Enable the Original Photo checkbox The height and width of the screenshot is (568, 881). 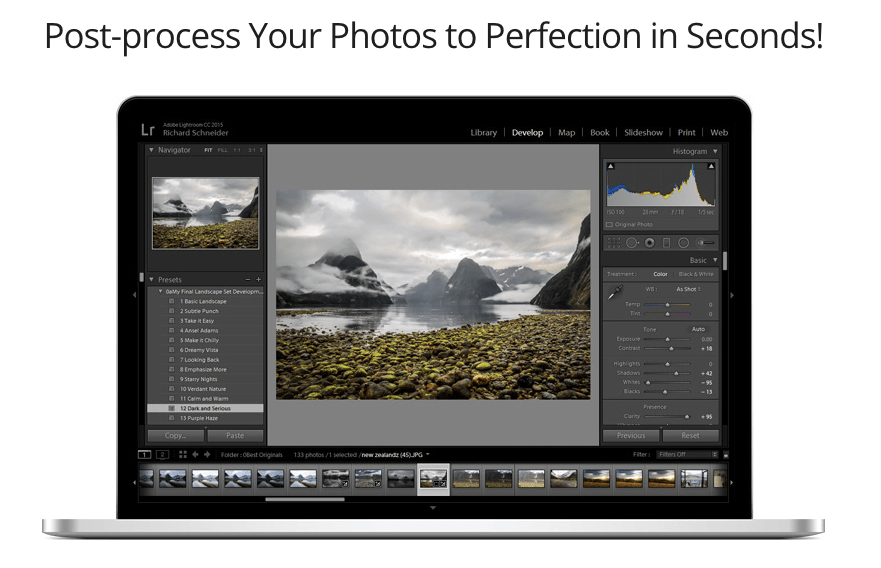609,225
